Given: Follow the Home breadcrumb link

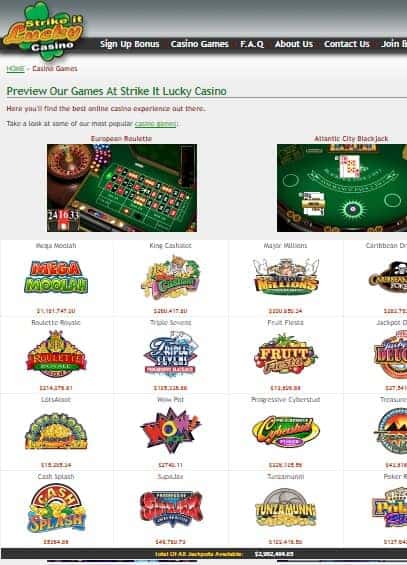Looking at the screenshot, I should pyautogui.click(x=15, y=68).
